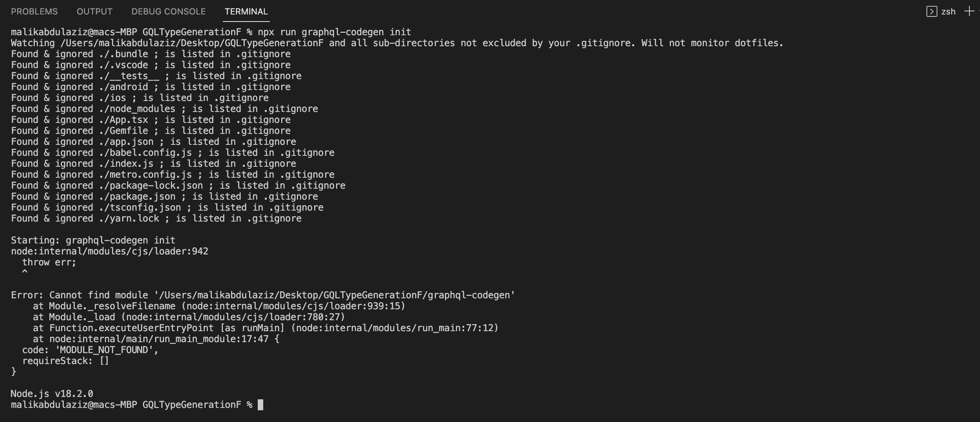Click the zsh terminal shell icon
This screenshot has width=980, height=422.
tap(931, 11)
